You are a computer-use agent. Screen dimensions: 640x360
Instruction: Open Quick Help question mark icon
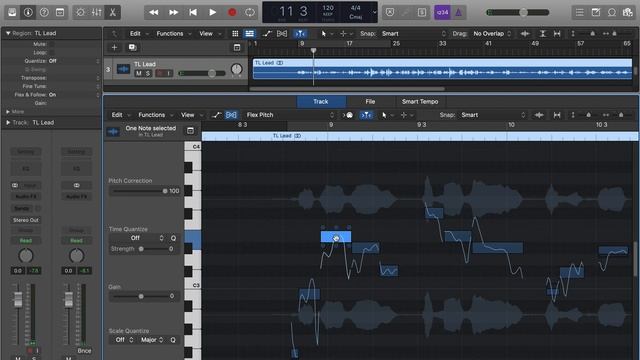tap(44, 12)
